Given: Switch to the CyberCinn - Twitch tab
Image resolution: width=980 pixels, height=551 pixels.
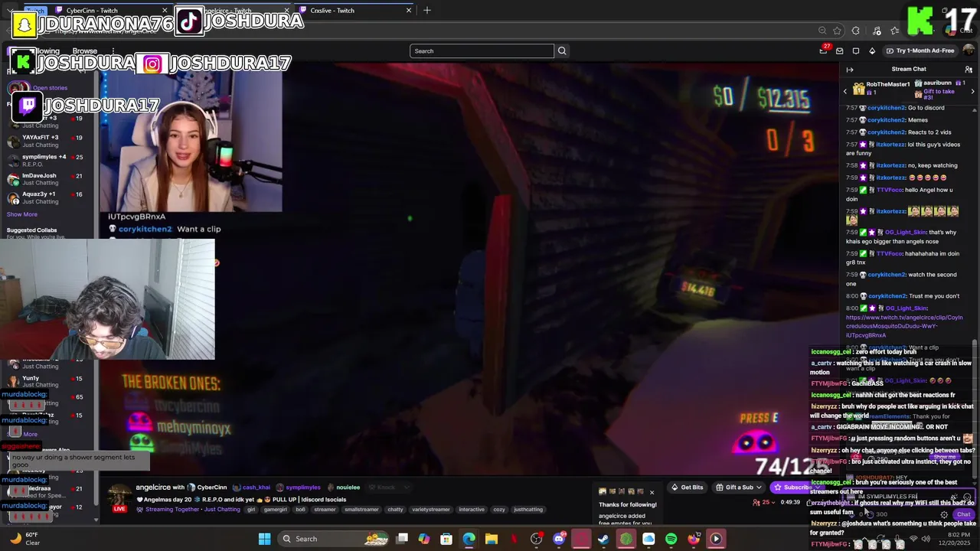Looking at the screenshot, I should [92, 11].
